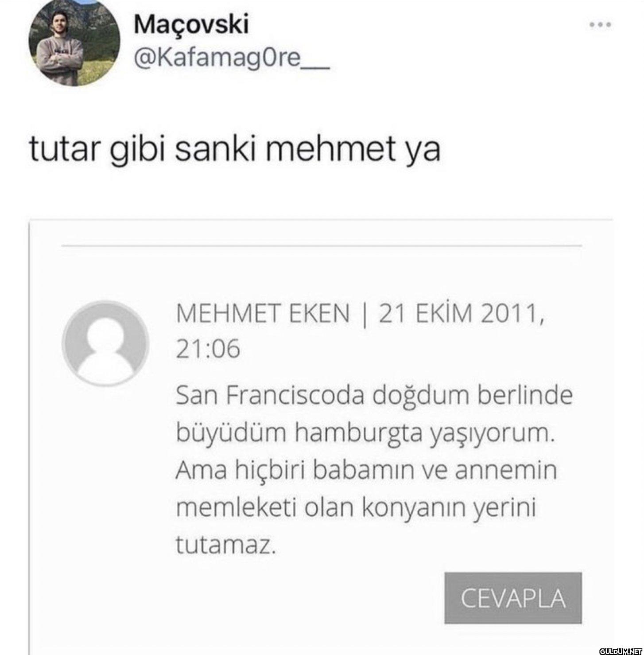Viewport: 644px width, 655px height.
Task: Click the comment time 21:06
Action: click(x=208, y=348)
